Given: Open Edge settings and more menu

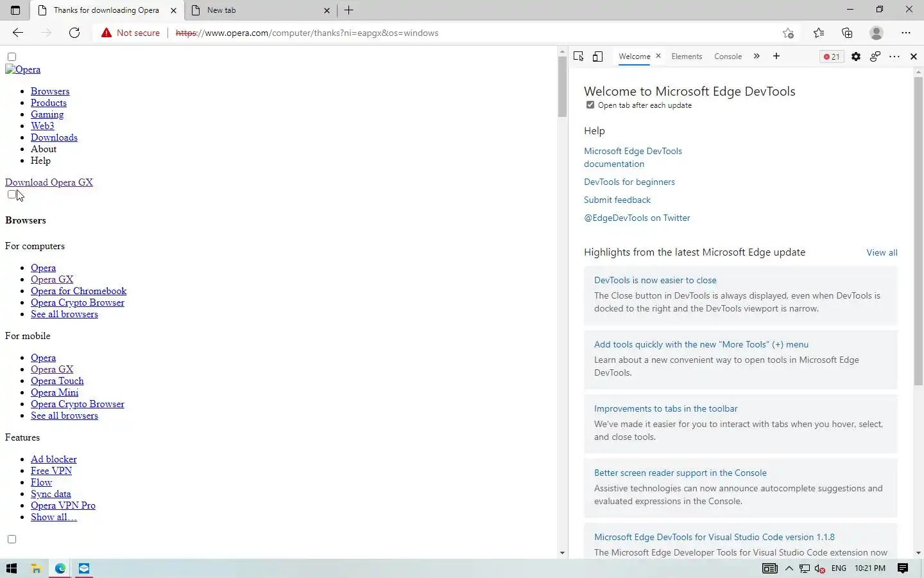Looking at the screenshot, I should tap(906, 33).
